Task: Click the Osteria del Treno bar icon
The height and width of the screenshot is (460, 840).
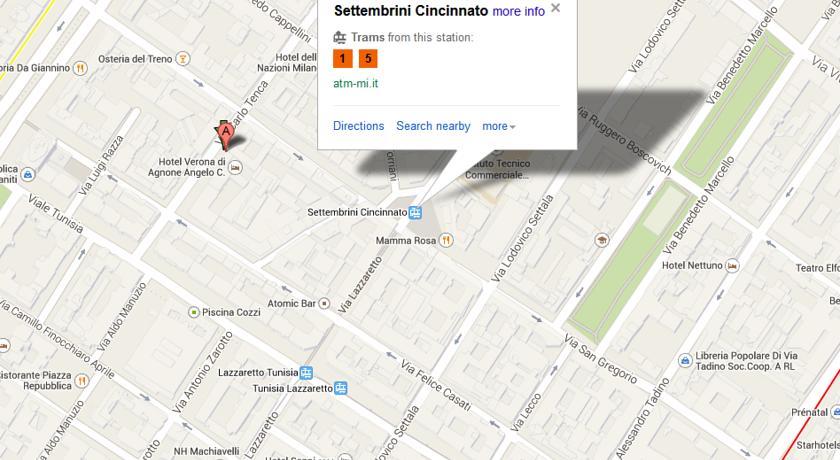Action: click(183, 58)
